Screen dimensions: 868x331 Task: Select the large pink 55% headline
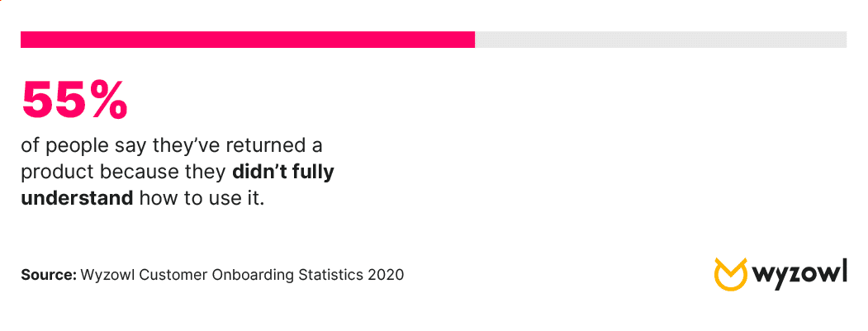tap(74, 101)
